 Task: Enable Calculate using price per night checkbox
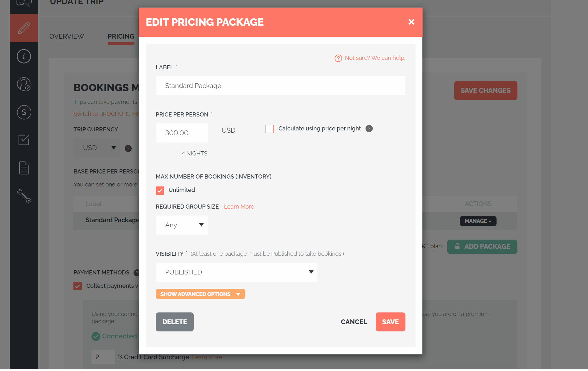pos(270,129)
